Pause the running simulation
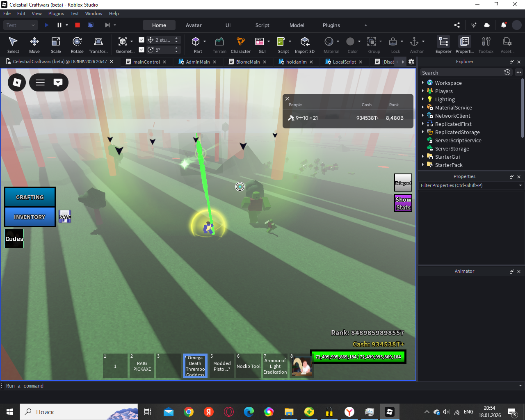Image resolution: width=525 pixels, height=420 pixels. (59, 25)
